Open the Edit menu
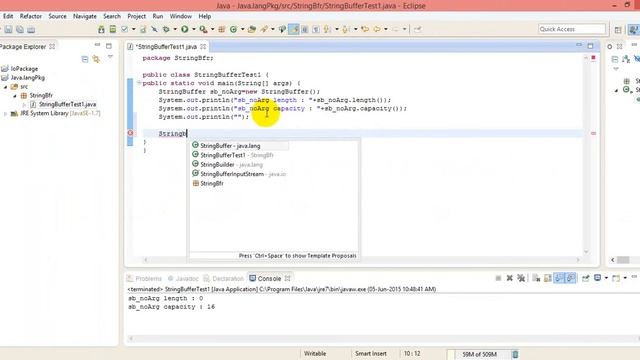Image resolution: width=640 pixels, height=360 pixels. point(8,16)
